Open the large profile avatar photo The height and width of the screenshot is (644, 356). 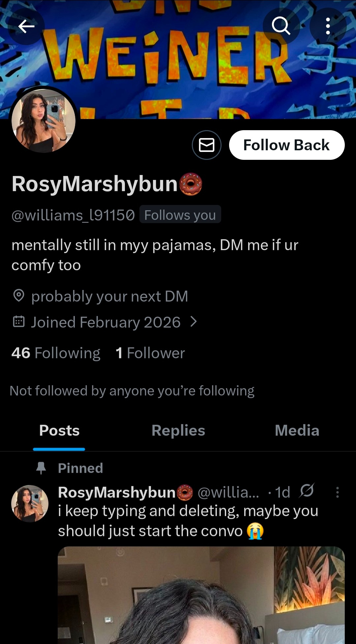pyautogui.click(x=44, y=121)
